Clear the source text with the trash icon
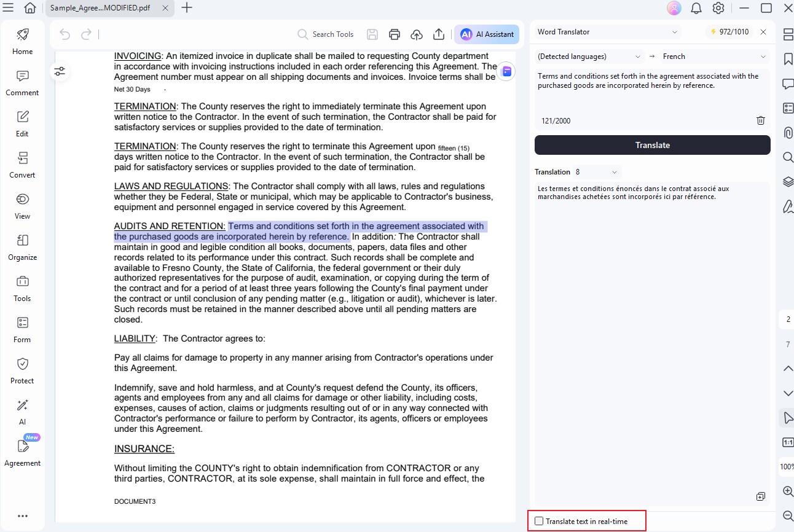 coord(761,120)
